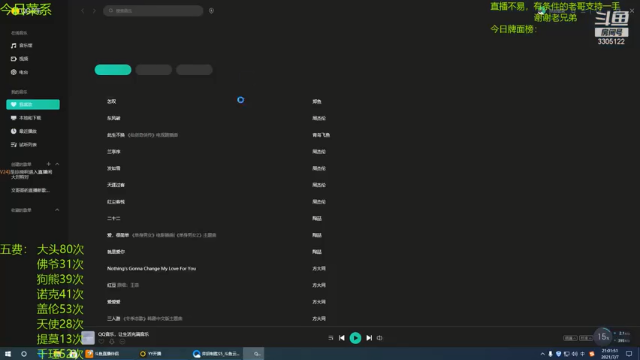
Task: Click the listen-recognition icon beside search
Action: tap(211, 11)
